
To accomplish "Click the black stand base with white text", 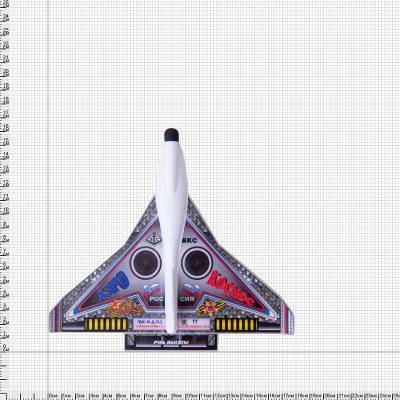I will point(171,342).
